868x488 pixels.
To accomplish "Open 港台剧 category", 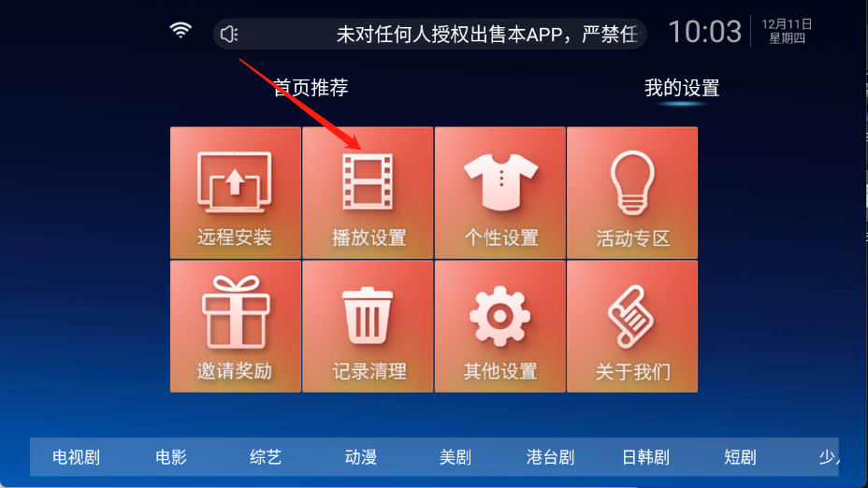I will point(550,457).
